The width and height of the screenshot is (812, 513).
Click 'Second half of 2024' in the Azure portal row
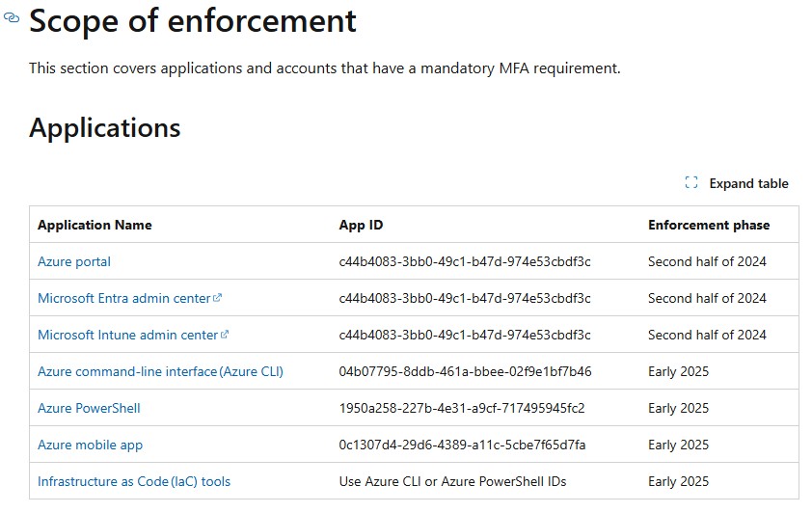click(707, 262)
